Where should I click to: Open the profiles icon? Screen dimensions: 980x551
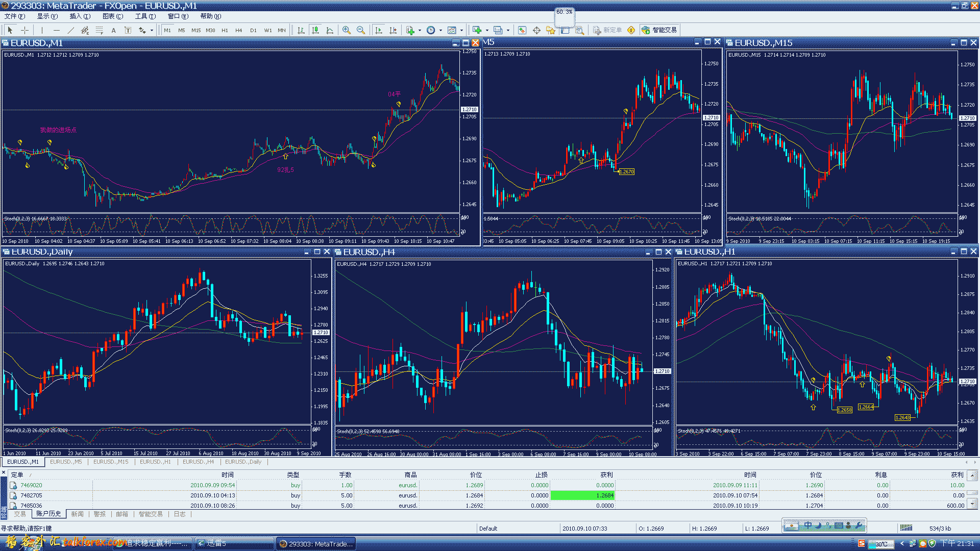click(498, 30)
